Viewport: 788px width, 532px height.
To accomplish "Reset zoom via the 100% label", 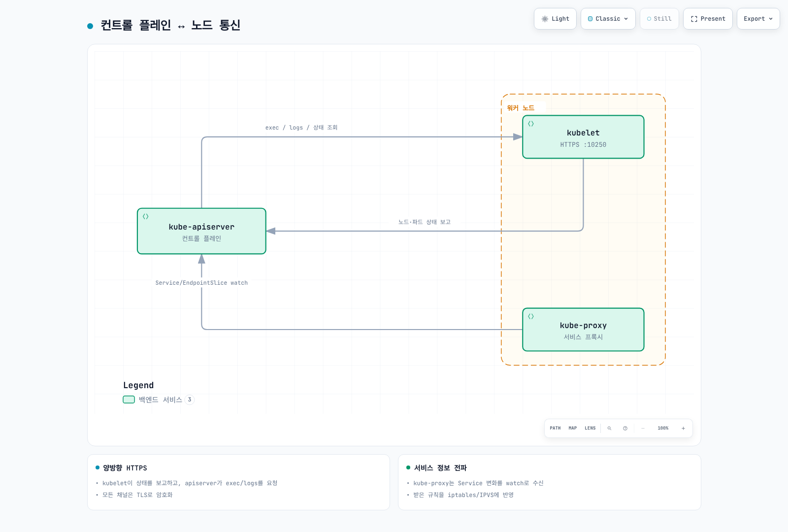I will (x=663, y=428).
